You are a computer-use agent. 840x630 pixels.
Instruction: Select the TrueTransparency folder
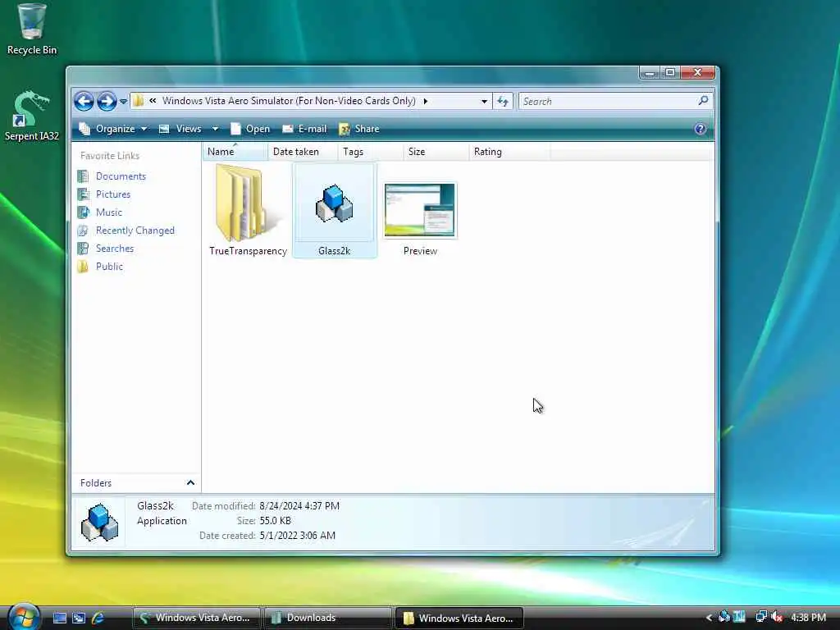point(248,210)
